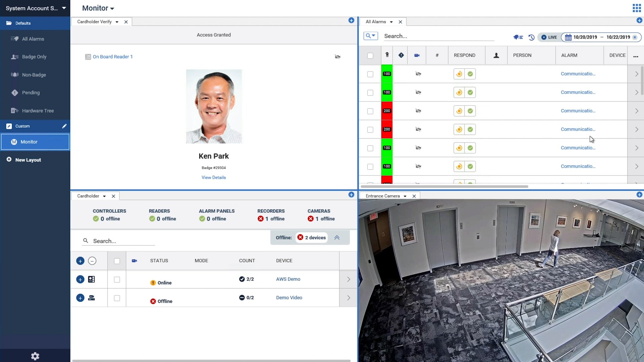644x362 pixels.
Task: Open the apps grid icon
Action: pyautogui.click(x=636, y=8)
